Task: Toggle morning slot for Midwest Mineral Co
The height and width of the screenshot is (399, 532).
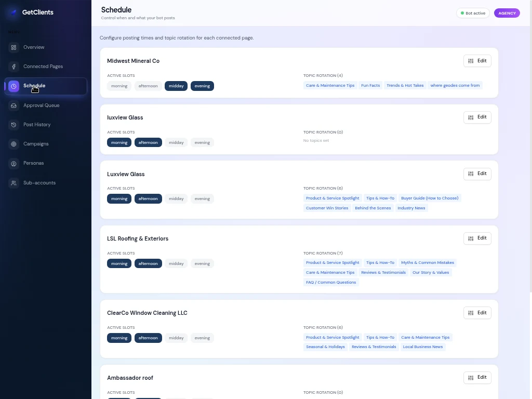Action: [119, 86]
